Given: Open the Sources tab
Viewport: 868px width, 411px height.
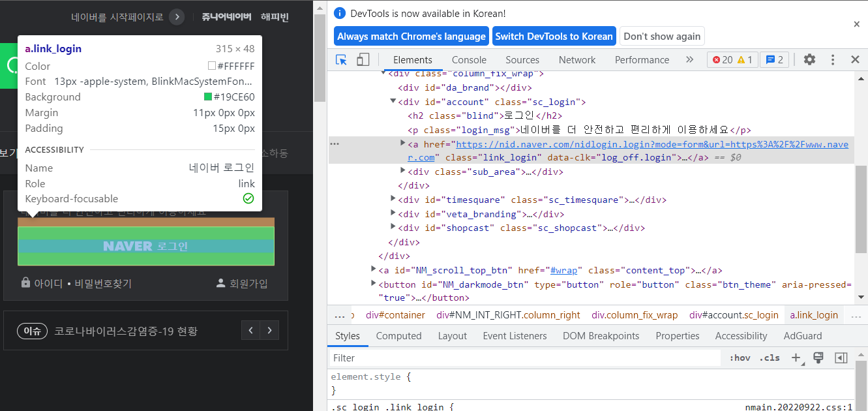Looking at the screenshot, I should (522, 59).
